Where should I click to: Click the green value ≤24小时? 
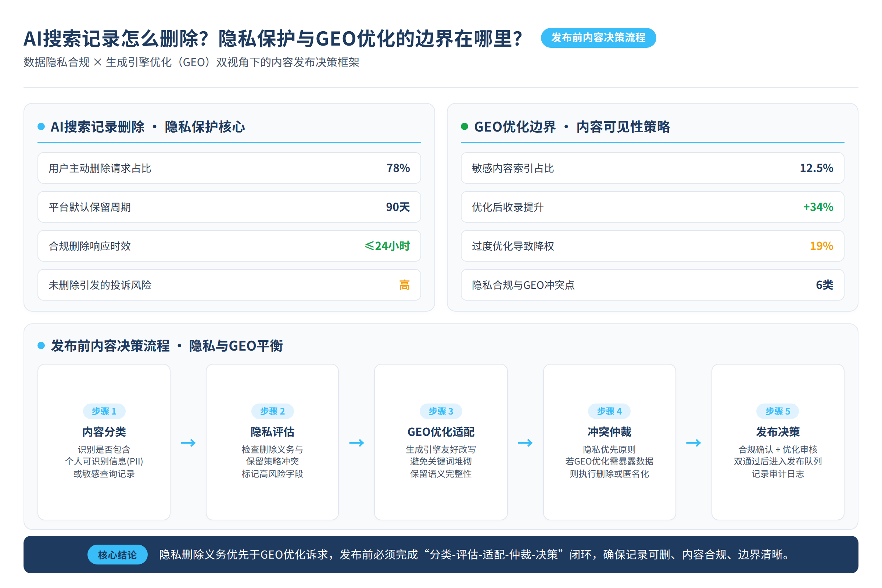(x=387, y=246)
